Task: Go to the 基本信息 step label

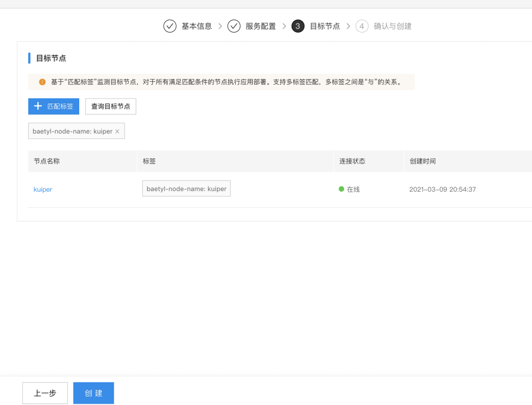Action: click(197, 26)
